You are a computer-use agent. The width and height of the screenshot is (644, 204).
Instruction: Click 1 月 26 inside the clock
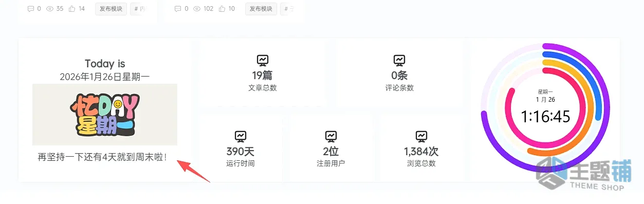546,100
